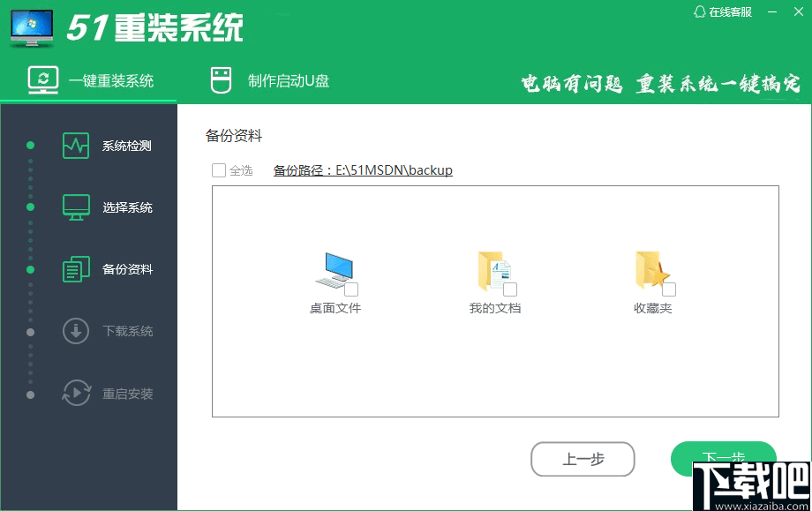Image resolution: width=812 pixels, height=511 pixels.
Task: Open the 备份路径 E:\51MSDN\backup link
Action: pos(363,170)
